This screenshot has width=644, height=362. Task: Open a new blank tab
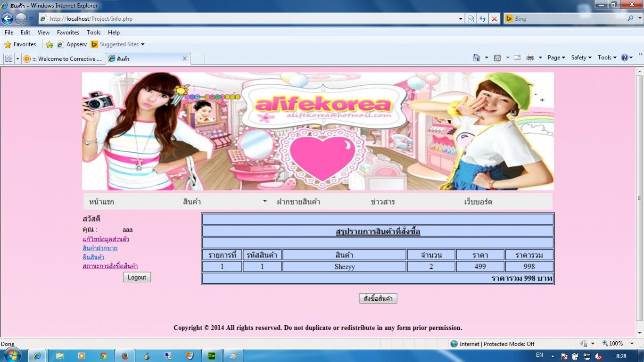197,59
